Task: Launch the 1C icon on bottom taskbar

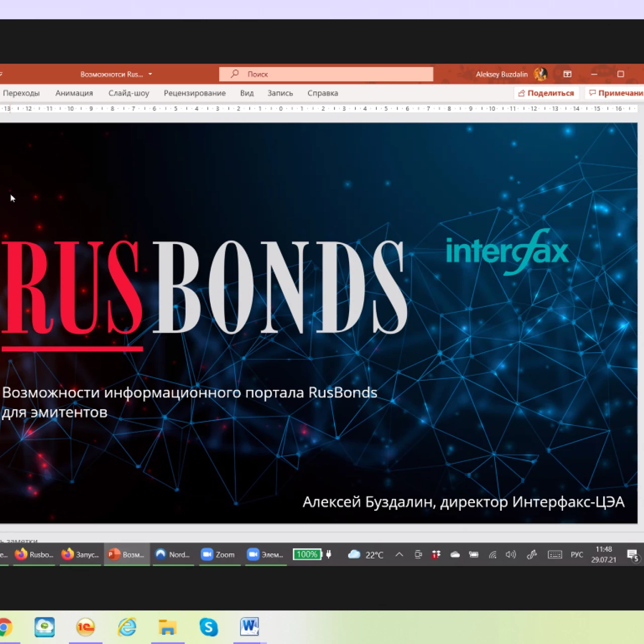Action: coord(86,627)
